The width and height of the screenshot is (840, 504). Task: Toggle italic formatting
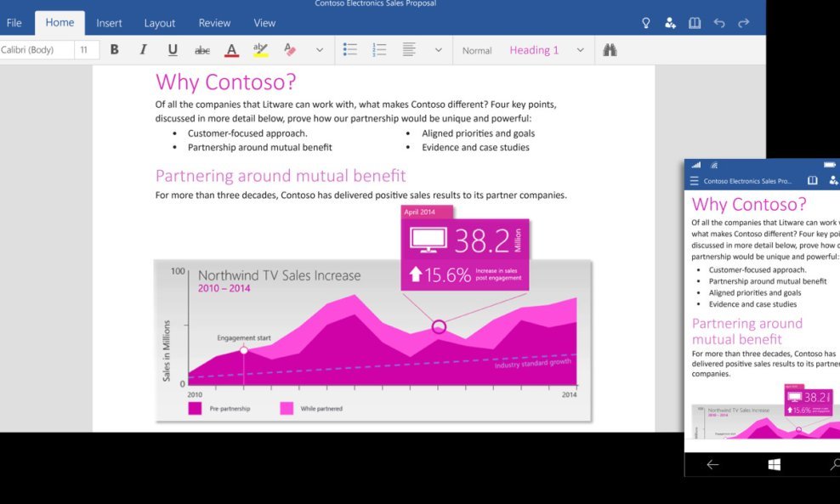tap(143, 50)
